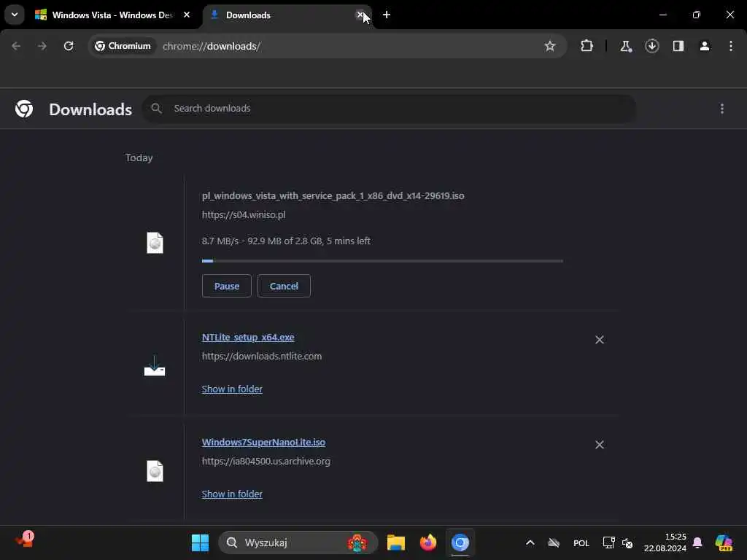Launch Firefox from the taskbar
The width and height of the screenshot is (747, 560).
[427, 542]
